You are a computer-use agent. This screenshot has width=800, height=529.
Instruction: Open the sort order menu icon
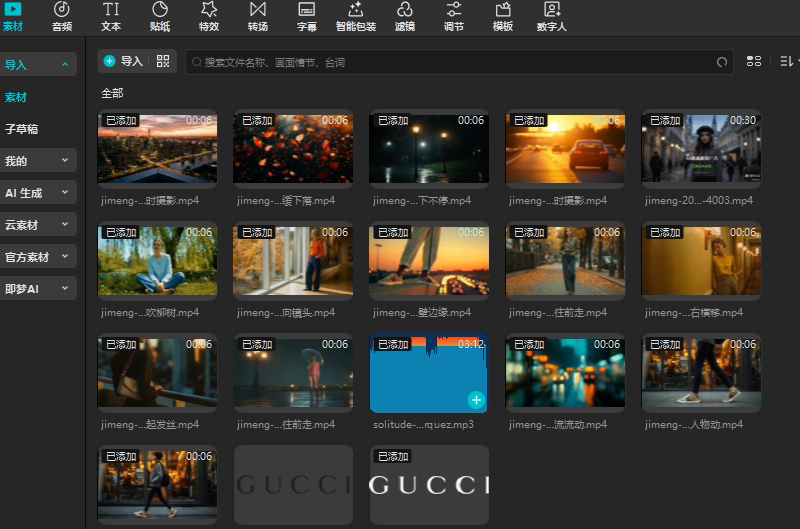coord(786,62)
